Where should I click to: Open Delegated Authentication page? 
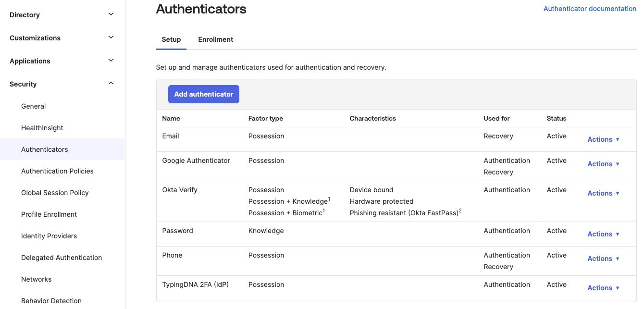[x=62, y=258]
